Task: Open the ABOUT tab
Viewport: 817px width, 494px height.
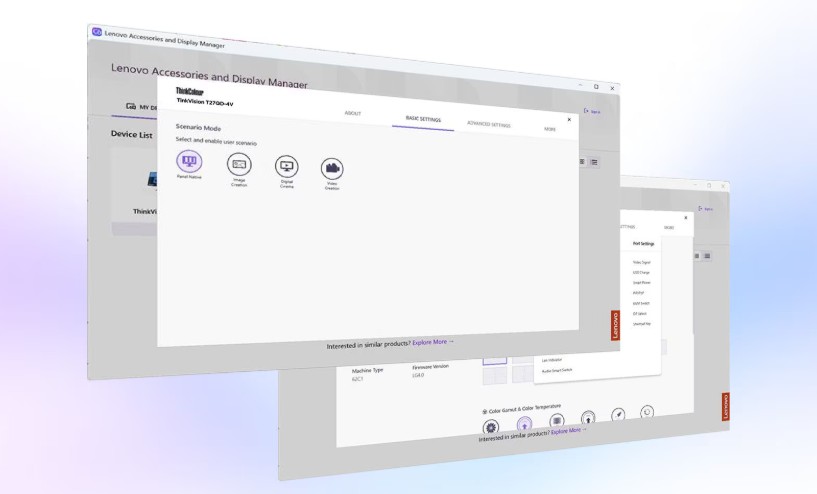Action: tap(353, 113)
